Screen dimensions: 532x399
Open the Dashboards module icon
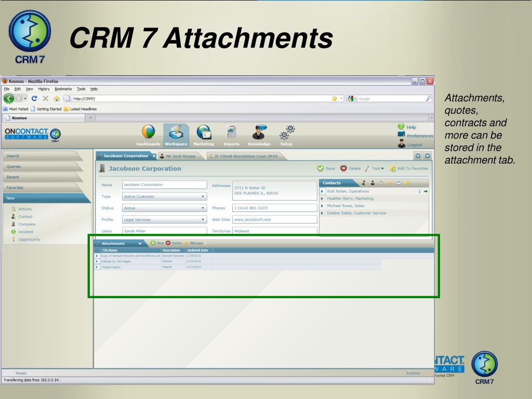point(148,132)
